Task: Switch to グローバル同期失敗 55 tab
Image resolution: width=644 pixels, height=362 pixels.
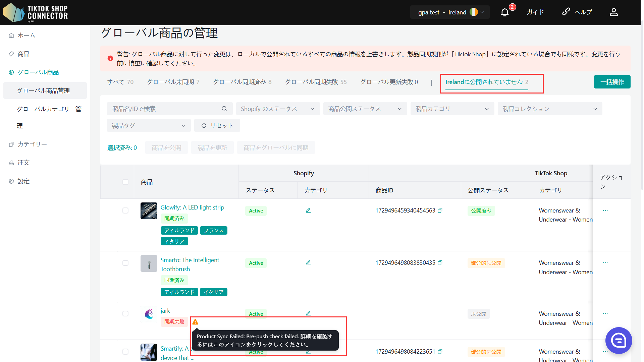Action: tap(316, 82)
